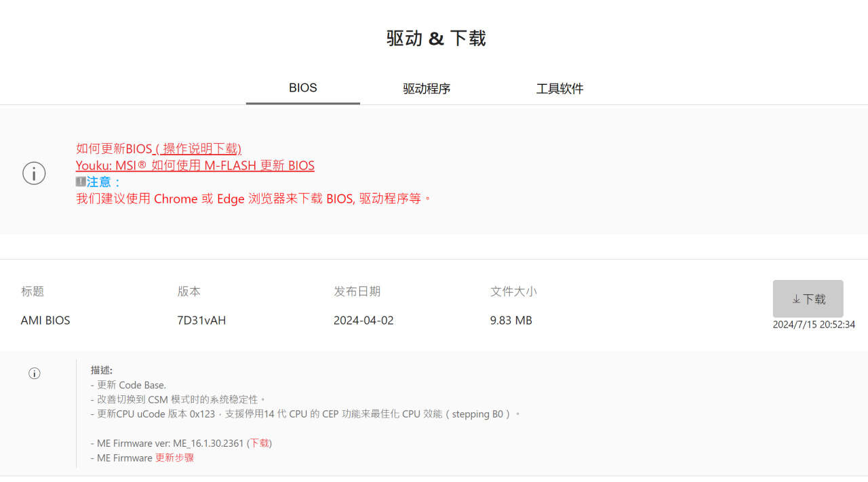Click the 标题 column header
The width and height of the screenshot is (868, 482).
[x=33, y=292]
